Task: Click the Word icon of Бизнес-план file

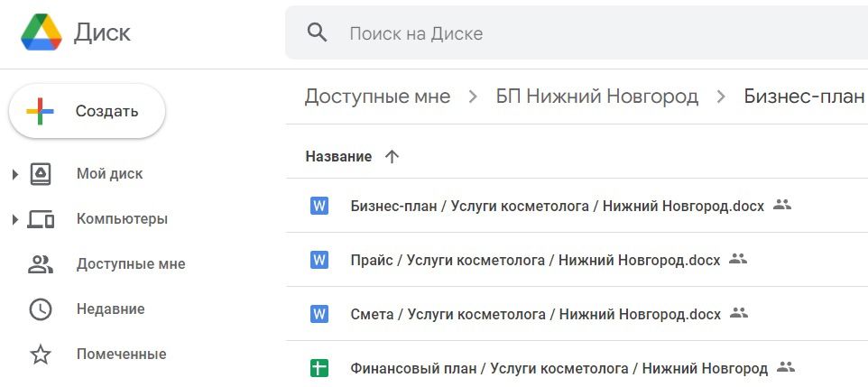Action: tap(319, 206)
